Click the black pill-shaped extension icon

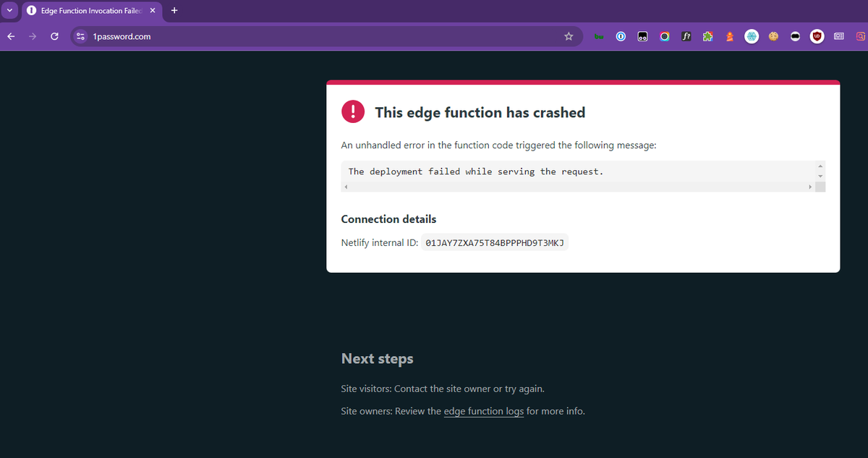pos(795,36)
